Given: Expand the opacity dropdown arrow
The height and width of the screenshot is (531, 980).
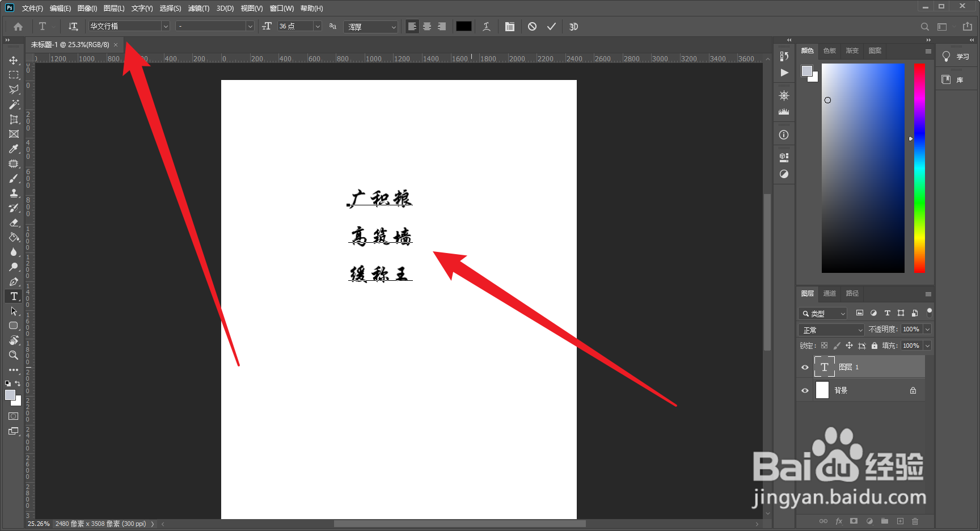Looking at the screenshot, I should [x=927, y=329].
